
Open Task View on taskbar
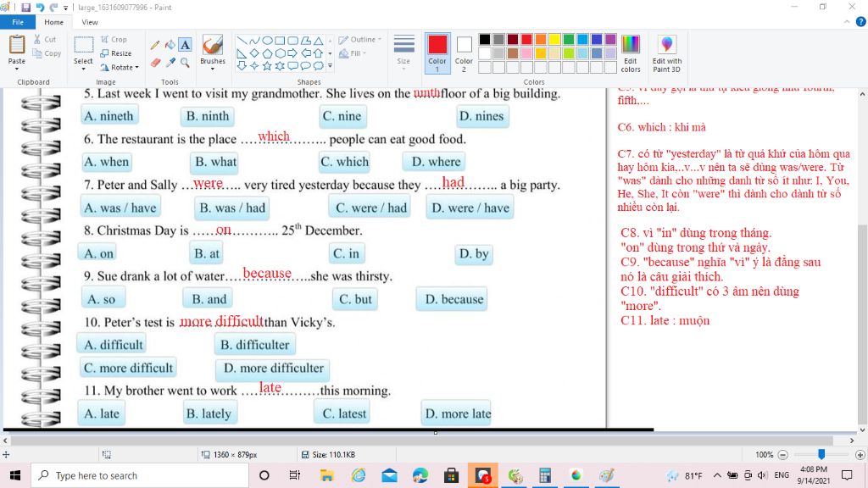[294, 475]
